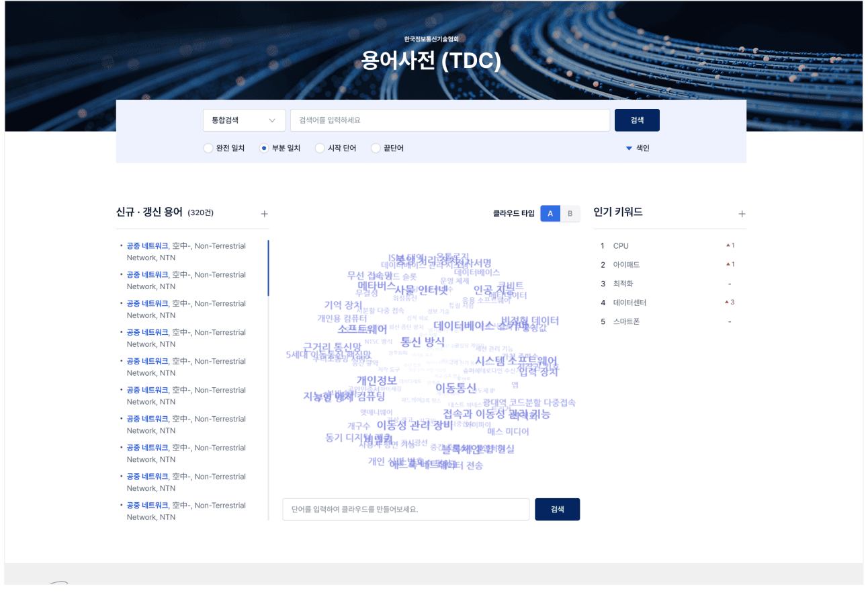
Task: Switch cloud type to A
Action: click(x=550, y=214)
